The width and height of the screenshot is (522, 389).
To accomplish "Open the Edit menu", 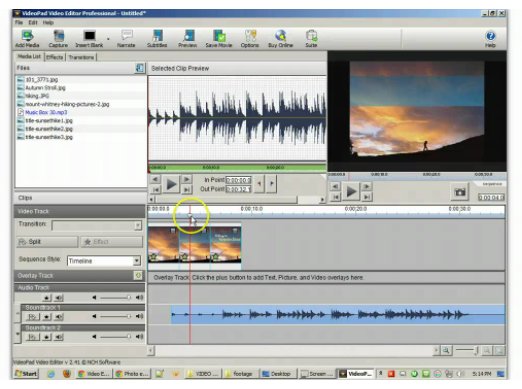I will coord(33,22).
